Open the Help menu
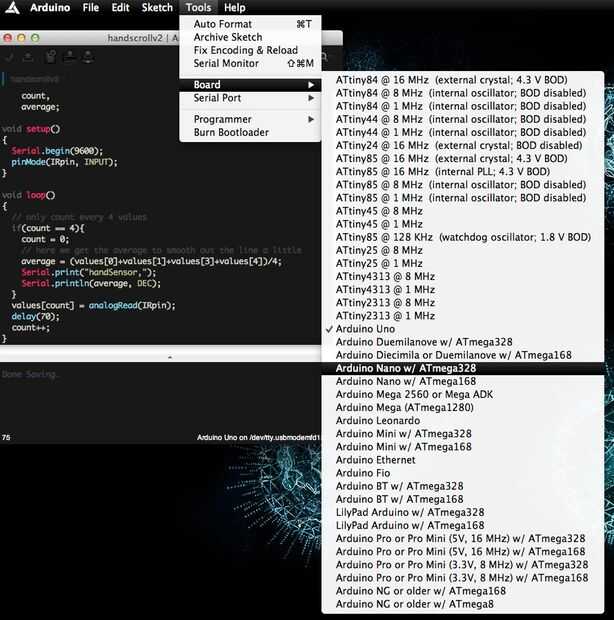614x620 pixels. (234, 8)
